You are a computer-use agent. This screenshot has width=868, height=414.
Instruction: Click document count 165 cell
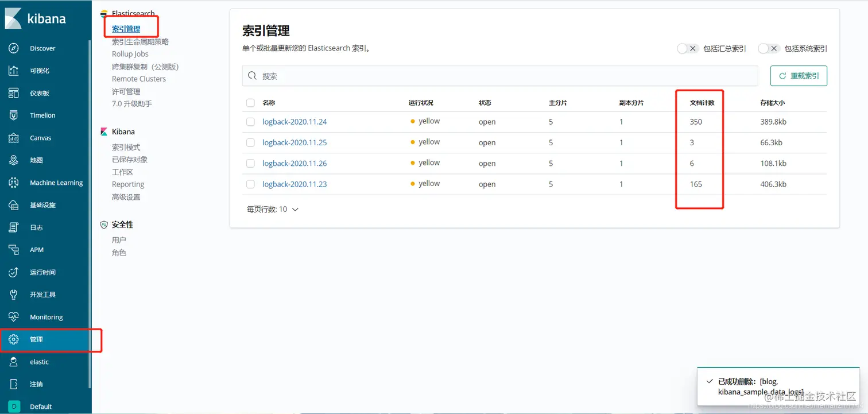[696, 184]
